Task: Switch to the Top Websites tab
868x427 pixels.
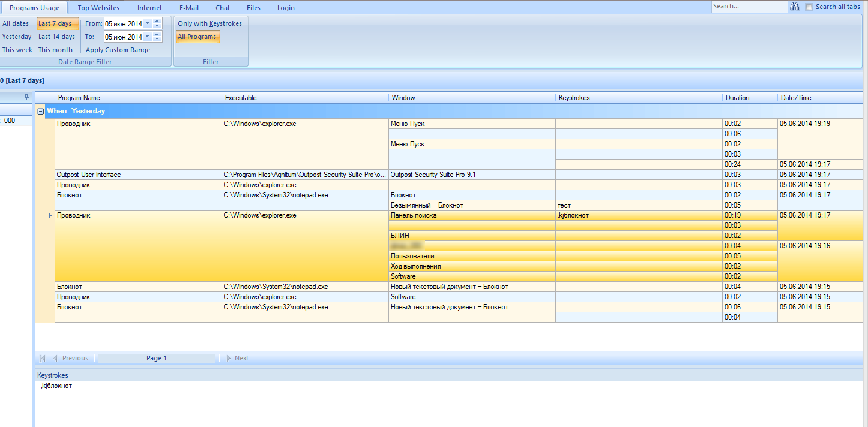Action: (x=98, y=8)
